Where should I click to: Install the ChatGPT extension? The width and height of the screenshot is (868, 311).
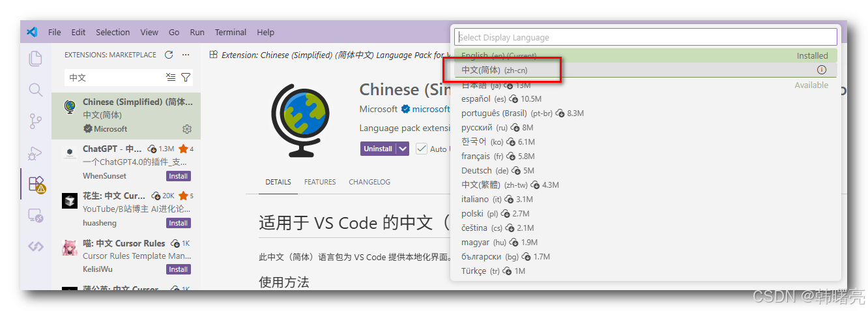point(178,176)
